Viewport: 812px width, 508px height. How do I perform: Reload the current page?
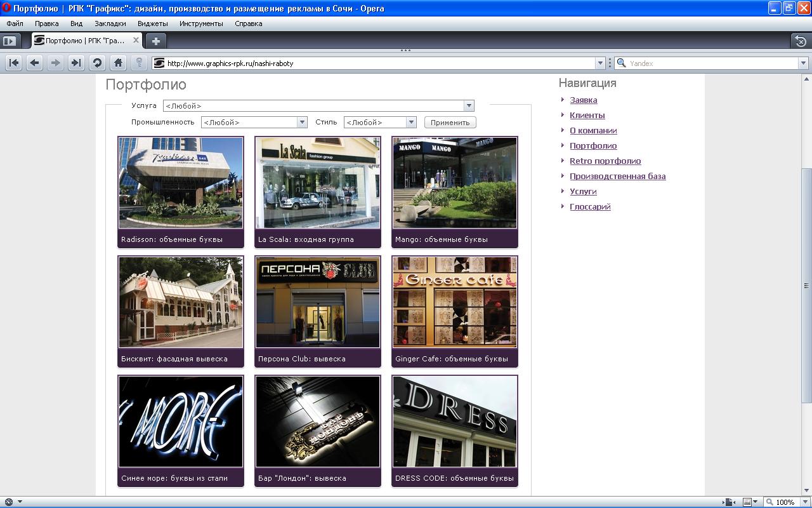[97, 63]
